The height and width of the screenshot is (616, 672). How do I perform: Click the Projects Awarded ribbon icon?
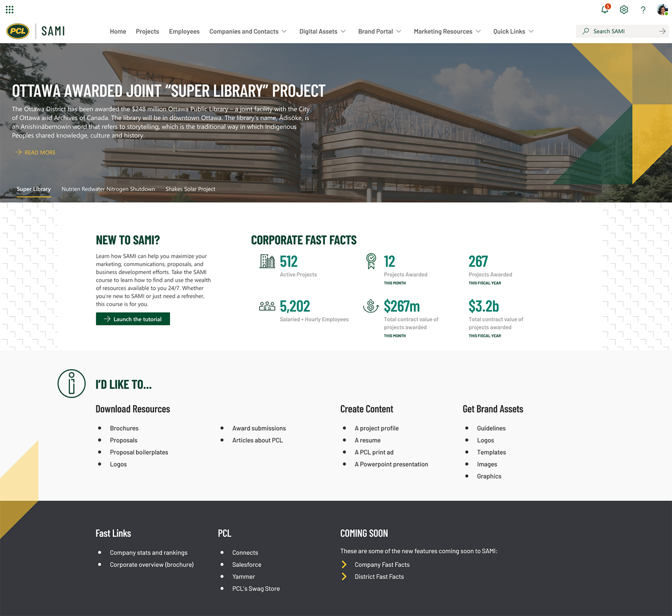point(371,261)
